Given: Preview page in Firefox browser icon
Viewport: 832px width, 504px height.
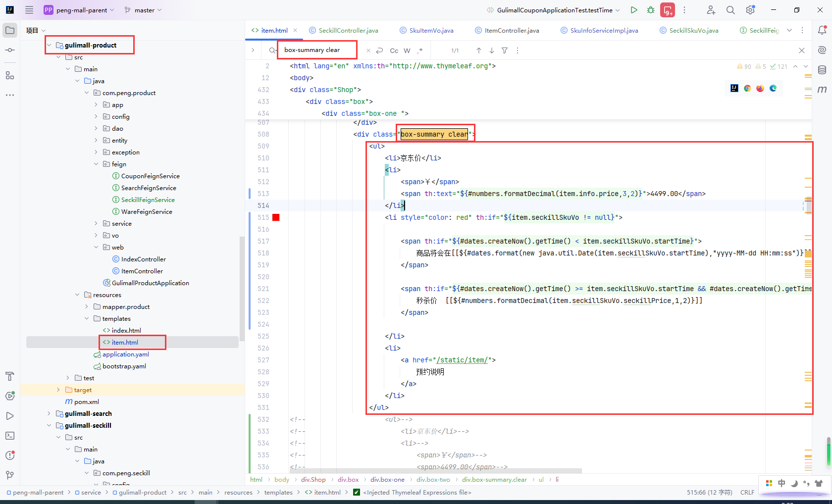Looking at the screenshot, I should [760, 88].
